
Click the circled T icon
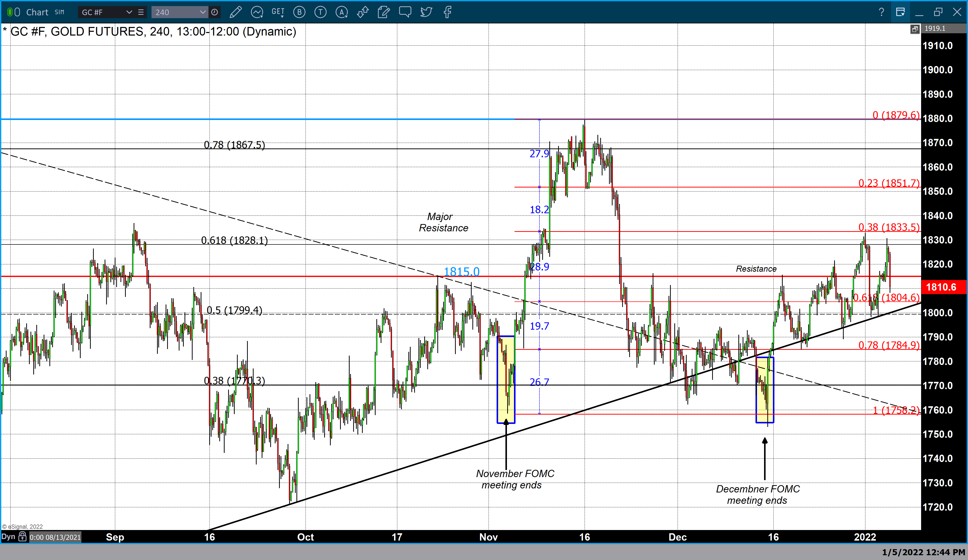pyautogui.click(x=320, y=12)
